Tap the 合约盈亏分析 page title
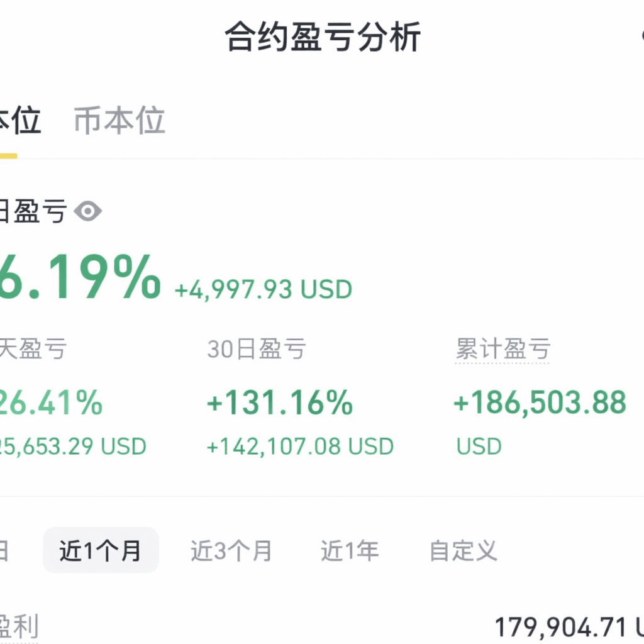Screen dimensions: 644x644 click(x=323, y=37)
